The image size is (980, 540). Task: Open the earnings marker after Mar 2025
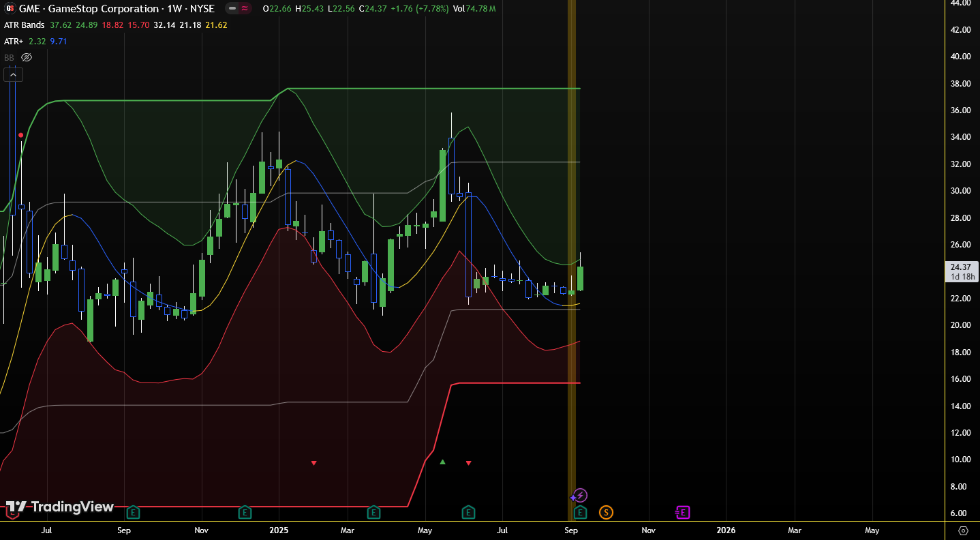pyautogui.click(x=373, y=511)
